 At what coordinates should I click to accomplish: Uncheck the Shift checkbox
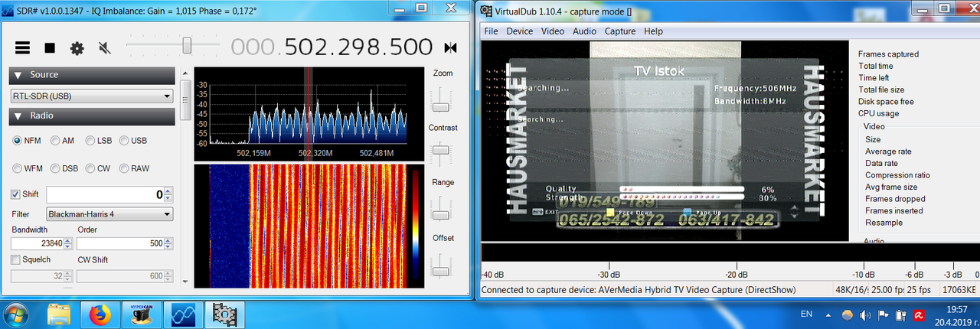pyautogui.click(x=16, y=194)
